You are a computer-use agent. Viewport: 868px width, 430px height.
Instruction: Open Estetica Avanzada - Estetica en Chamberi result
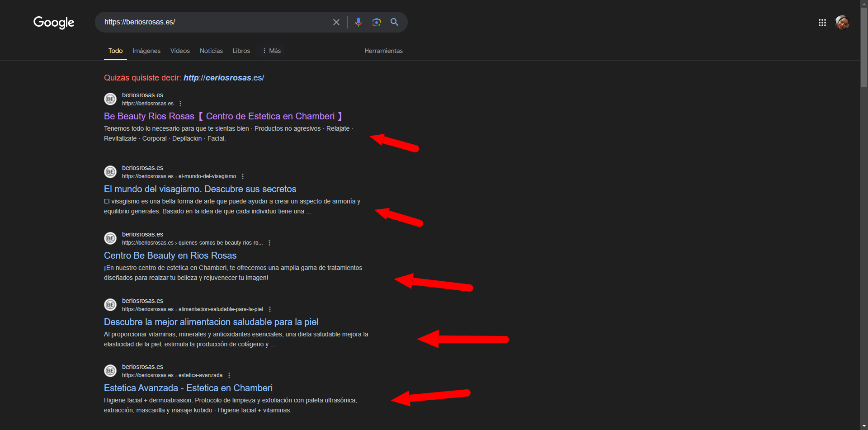click(x=188, y=388)
